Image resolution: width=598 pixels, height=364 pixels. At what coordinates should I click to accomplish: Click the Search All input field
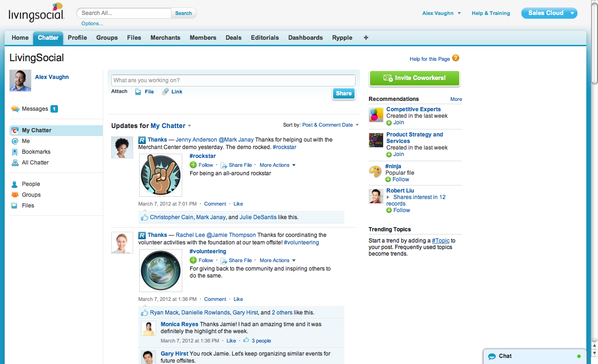click(x=124, y=13)
